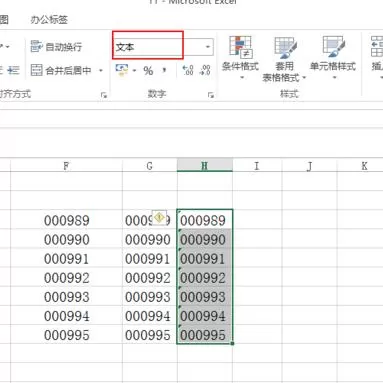Select column F header
Viewport: 383px width, 383px height.
66,166
